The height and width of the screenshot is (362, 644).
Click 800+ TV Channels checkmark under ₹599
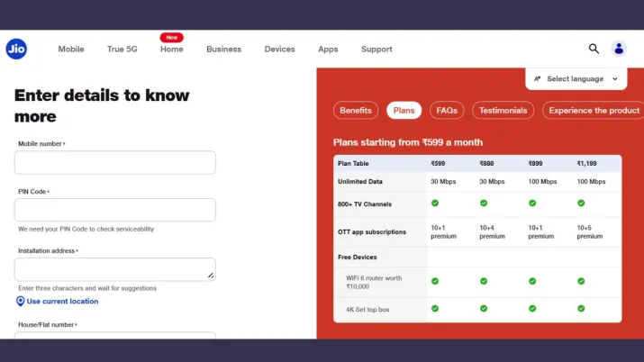pos(435,204)
